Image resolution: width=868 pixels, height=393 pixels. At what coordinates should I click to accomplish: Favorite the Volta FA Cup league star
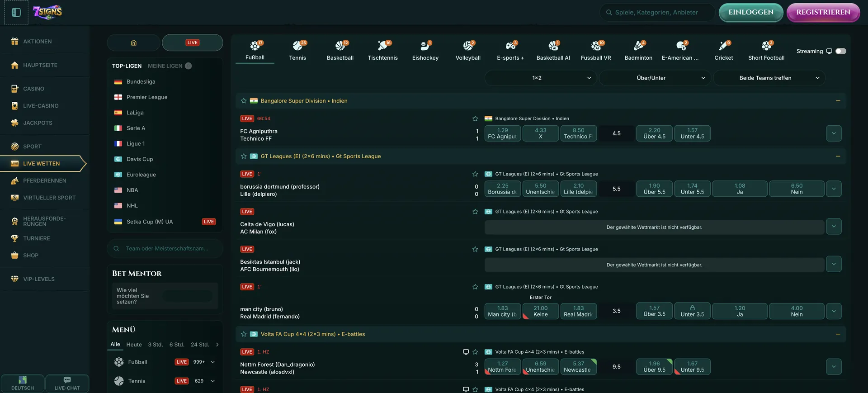click(244, 334)
